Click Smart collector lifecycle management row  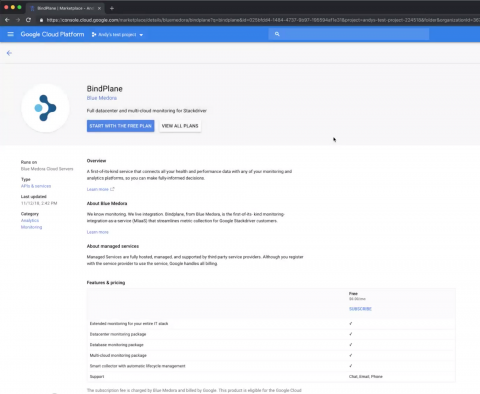coord(271,366)
